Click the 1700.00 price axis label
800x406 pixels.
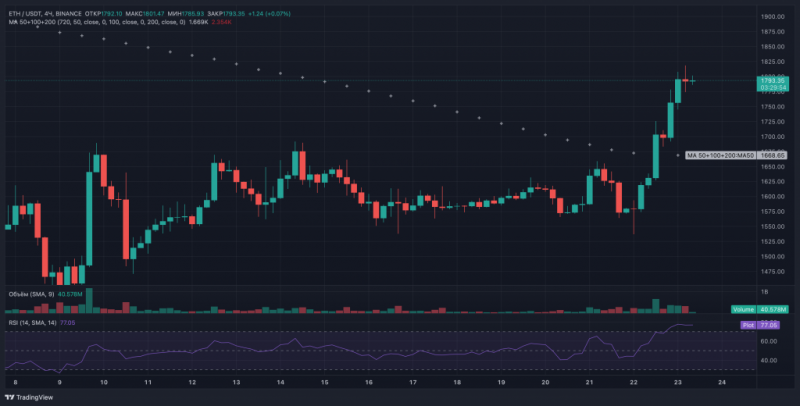(x=772, y=137)
